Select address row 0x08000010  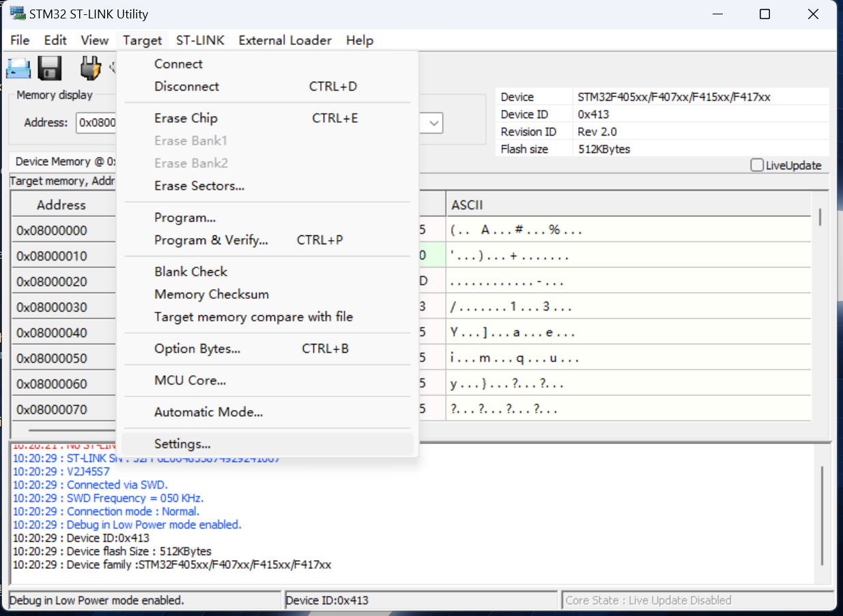click(52, 256)
